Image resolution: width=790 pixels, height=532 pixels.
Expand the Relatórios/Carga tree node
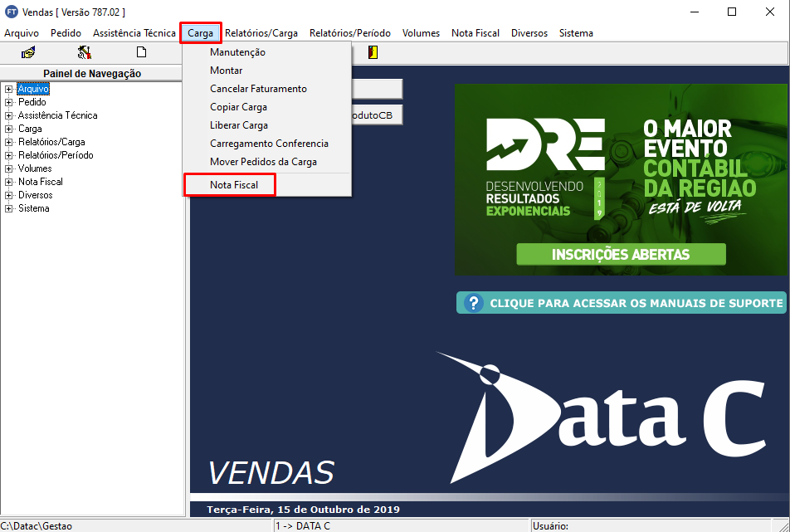(x=8, y=142)
